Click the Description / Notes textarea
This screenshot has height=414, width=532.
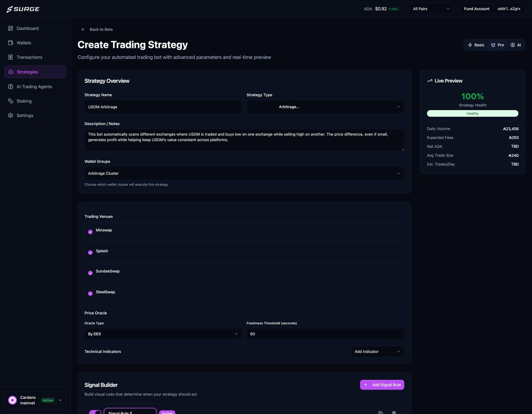click(244, 140)
